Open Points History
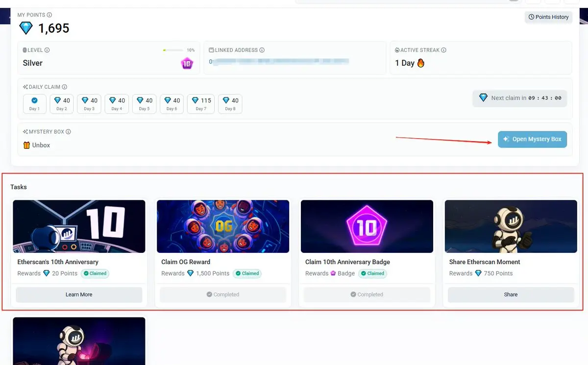 point(548,17)
